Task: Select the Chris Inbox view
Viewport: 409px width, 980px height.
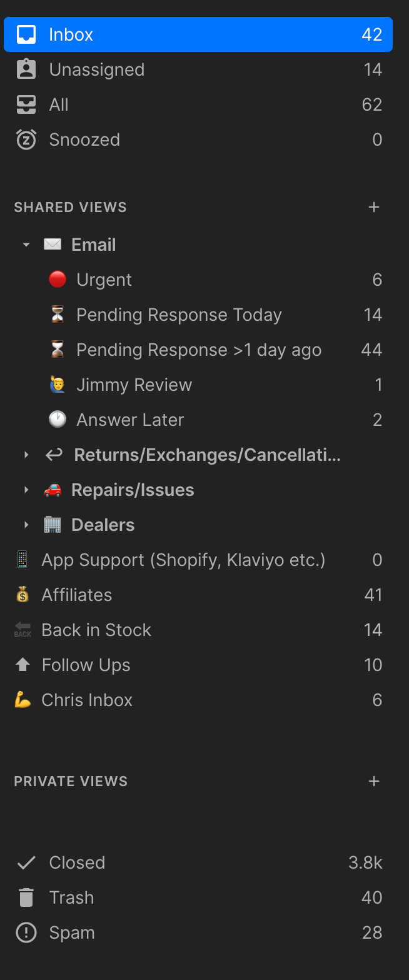Action: tap(87, 700)
